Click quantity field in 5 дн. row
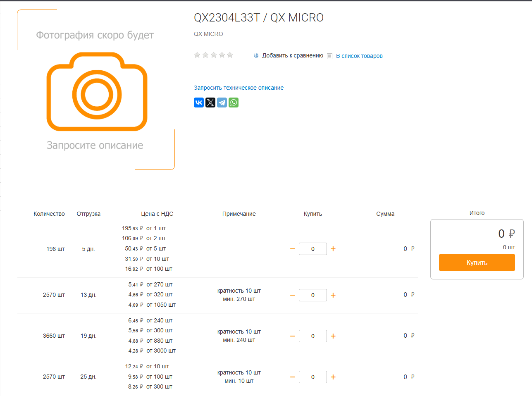Image resolution: width=532 pixels, height=396 pixels. (x=313, y=249)
